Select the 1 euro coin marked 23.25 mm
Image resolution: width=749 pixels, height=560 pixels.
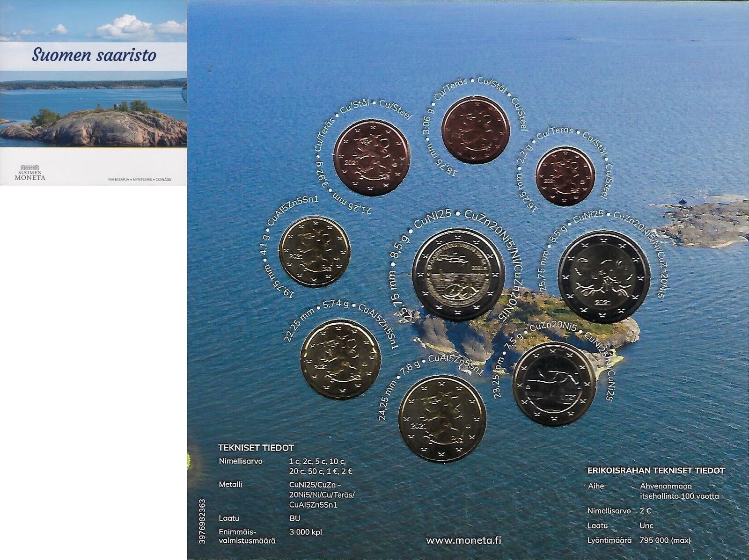554,384
